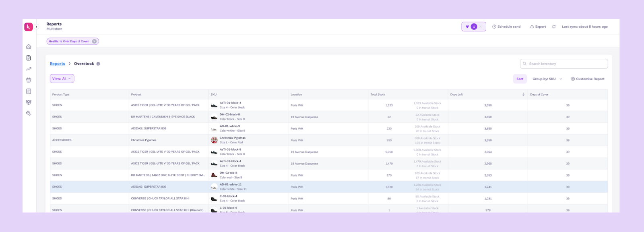
Task: Click the pink K app logo
Action: 28,27
